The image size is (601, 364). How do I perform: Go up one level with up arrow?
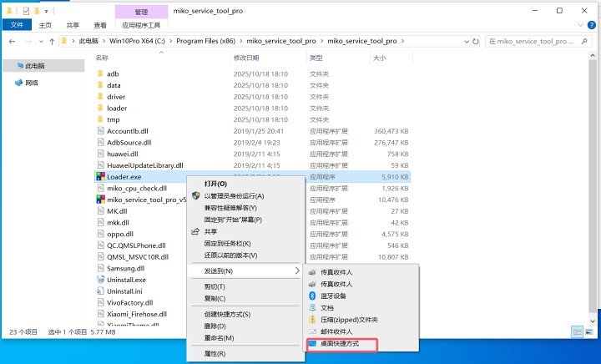pos(52,42)
